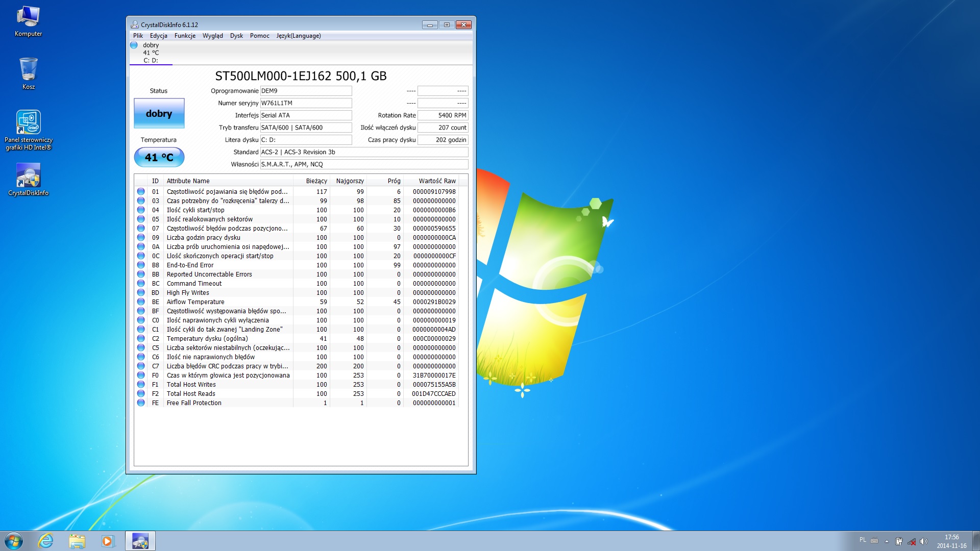
Task: Click the 207 count power-on field
Action: pos(443,128)
